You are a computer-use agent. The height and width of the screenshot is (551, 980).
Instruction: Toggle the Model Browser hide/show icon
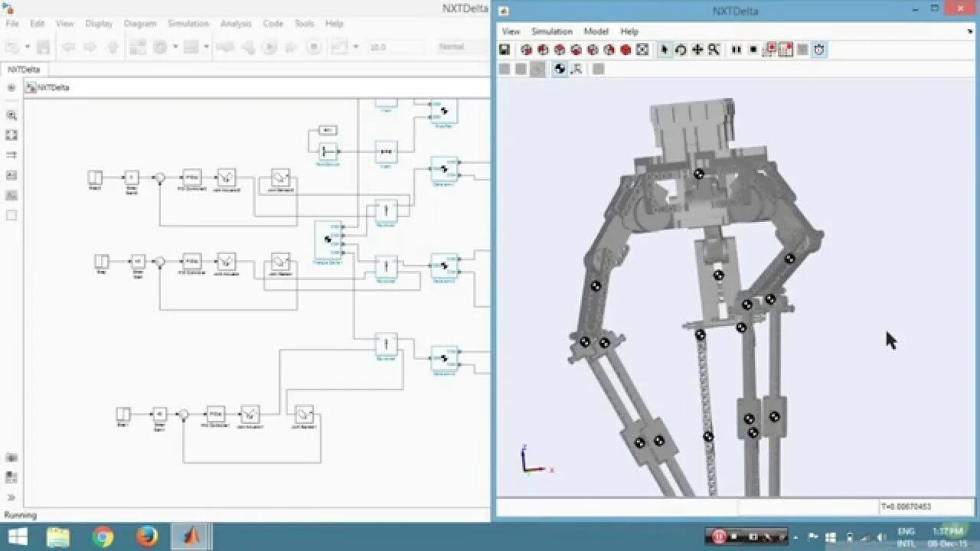11,88
